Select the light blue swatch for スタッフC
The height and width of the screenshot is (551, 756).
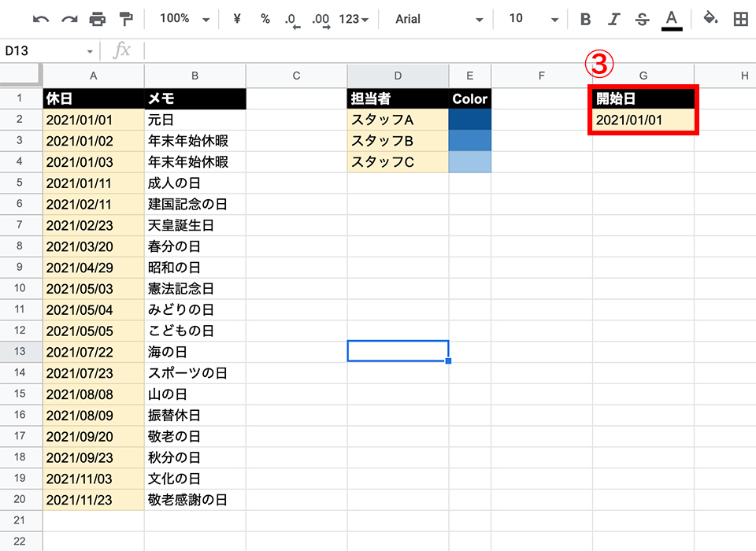[470, 162]
